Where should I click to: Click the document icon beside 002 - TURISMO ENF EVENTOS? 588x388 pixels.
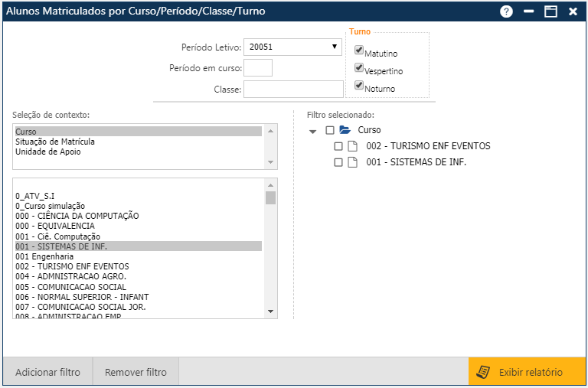(x=353, y=146)
